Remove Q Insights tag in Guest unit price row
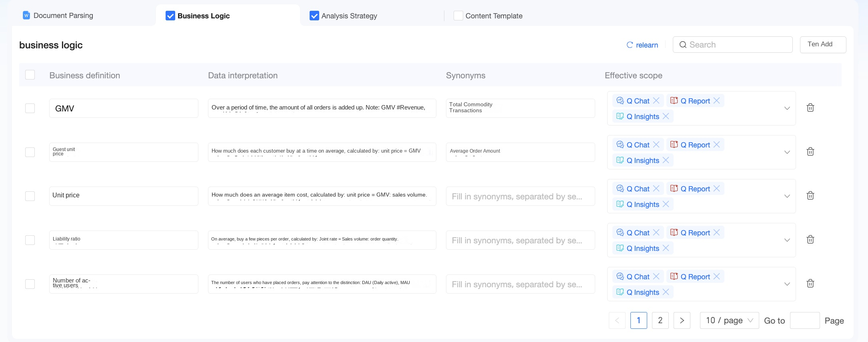This screenshot has width=868, height=342. pyautogui.click(x=666, y=160)
